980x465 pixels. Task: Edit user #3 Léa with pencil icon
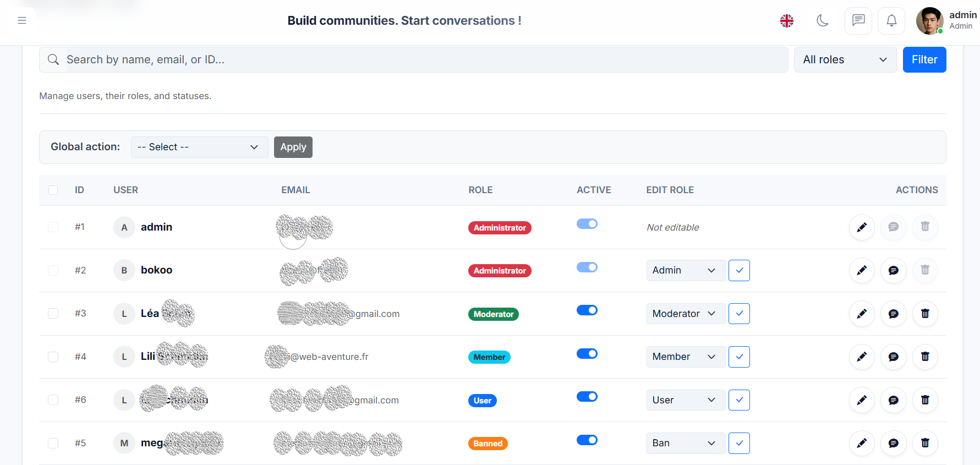tap(862, 314)
